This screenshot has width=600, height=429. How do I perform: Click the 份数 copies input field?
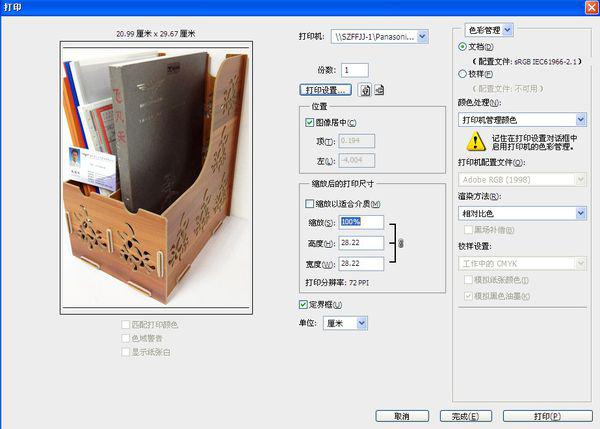tap(355, 70)
